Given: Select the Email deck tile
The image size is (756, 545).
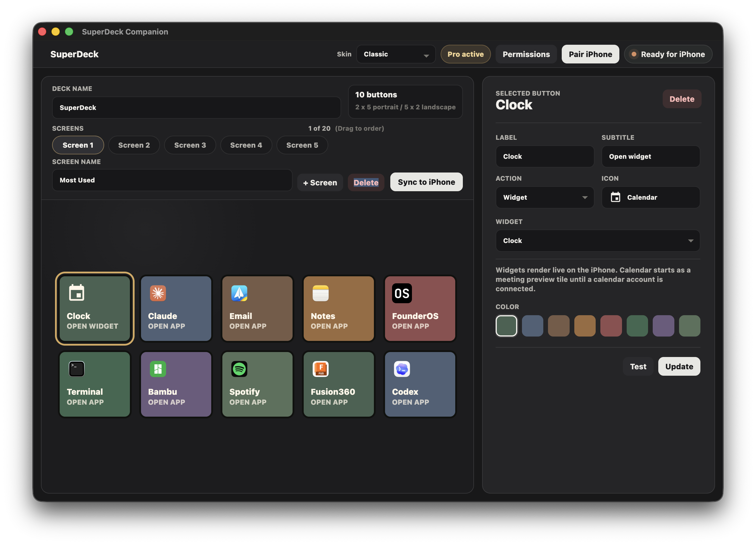Looking at the screenshot, I should (x=257, y=308).
